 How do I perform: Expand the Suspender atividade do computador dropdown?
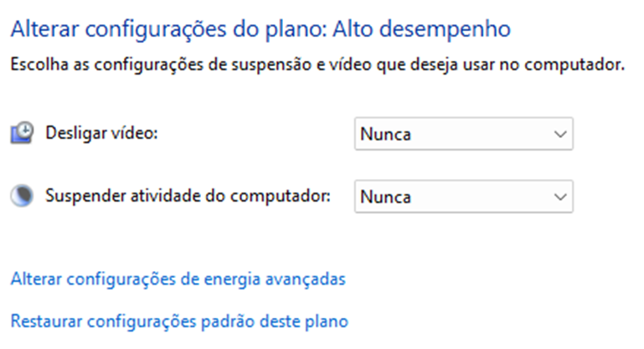click(x=463, y=197)
